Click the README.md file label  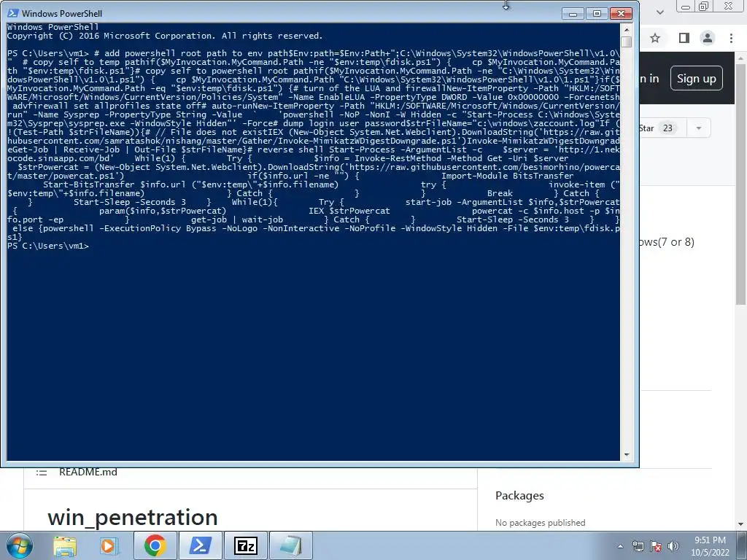coord(88,472)
